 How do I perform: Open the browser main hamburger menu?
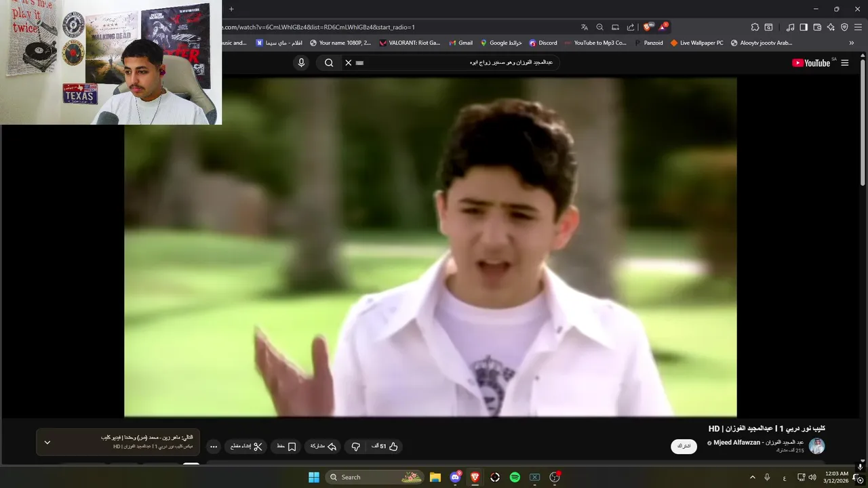tap(858, 27)
